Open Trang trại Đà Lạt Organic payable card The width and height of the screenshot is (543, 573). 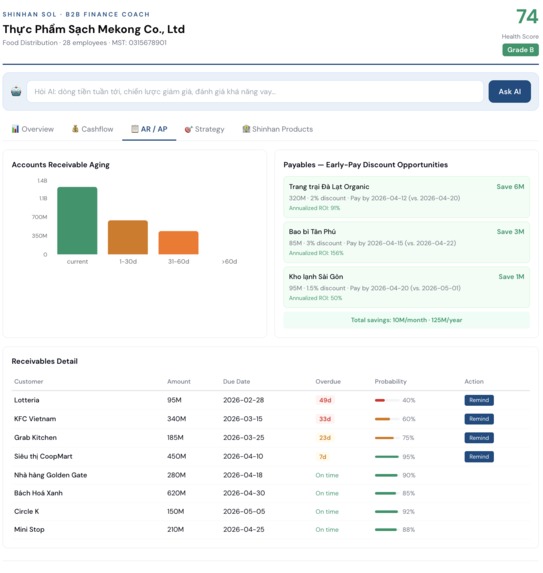pyautogui.click(x=406, y=197)
